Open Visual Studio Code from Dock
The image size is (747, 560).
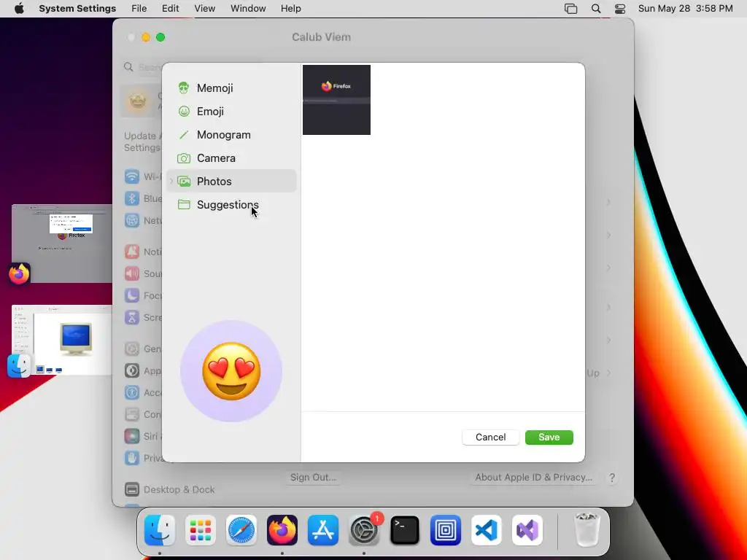point(487,530)
